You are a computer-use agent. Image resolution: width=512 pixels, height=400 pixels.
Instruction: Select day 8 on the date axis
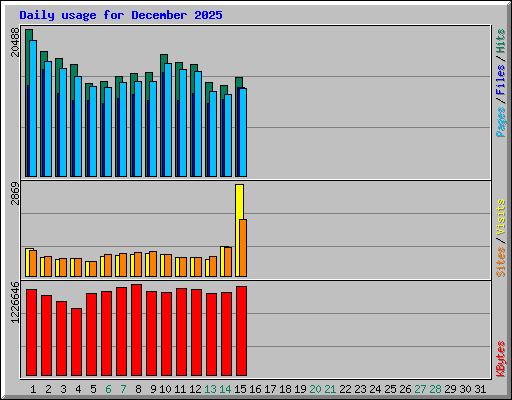point(138,389)
